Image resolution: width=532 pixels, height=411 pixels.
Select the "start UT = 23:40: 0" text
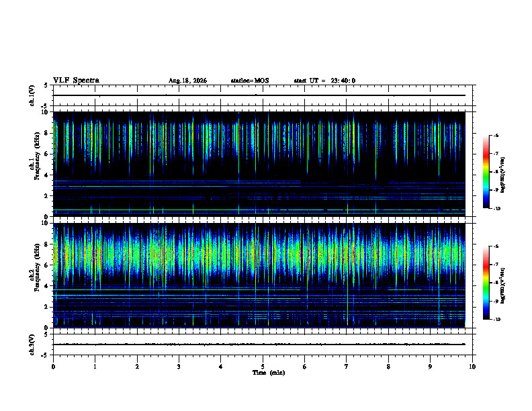324,81
